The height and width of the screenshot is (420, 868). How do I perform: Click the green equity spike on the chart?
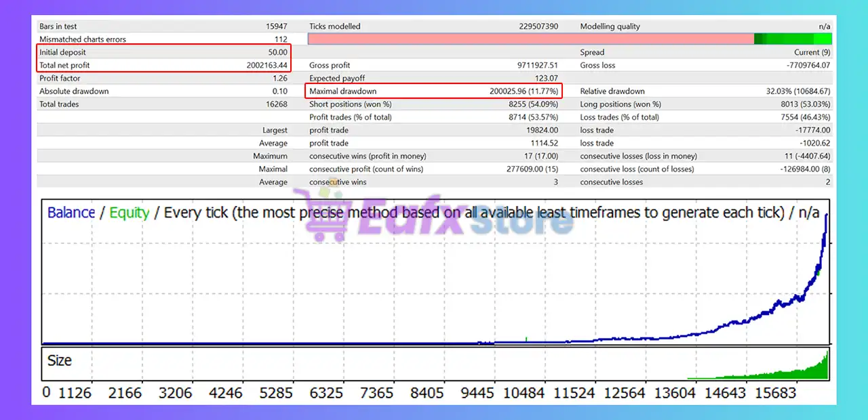(x=526, y=338)
